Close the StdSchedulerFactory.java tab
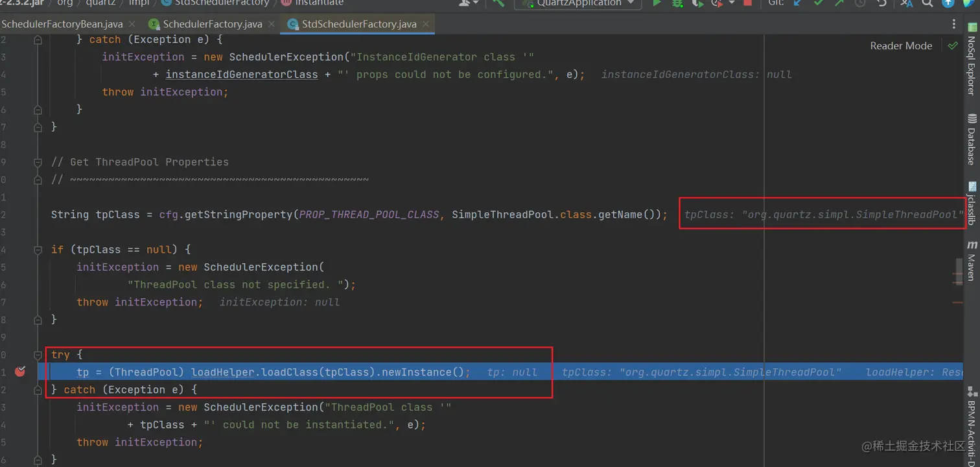The image size is (980, 467). pos(426,25)
